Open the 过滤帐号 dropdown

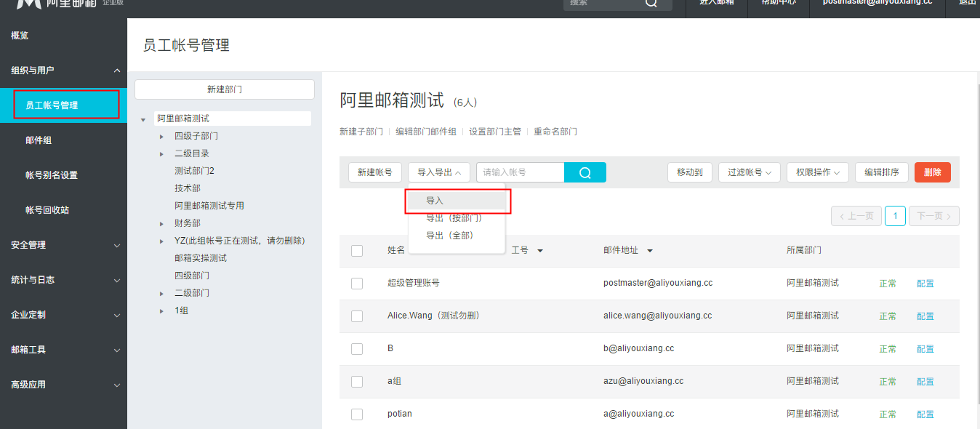[x=749, y=172]
